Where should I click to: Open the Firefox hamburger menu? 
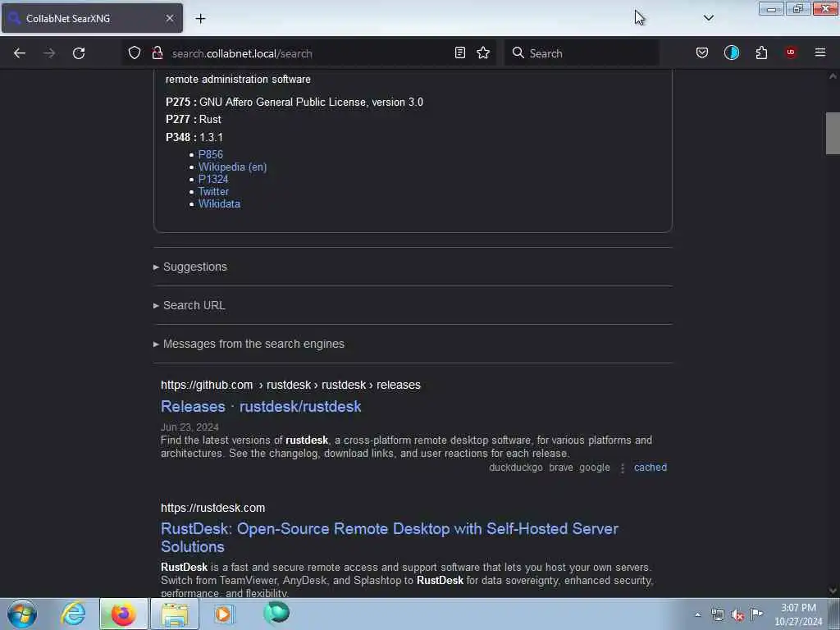tap(820, 52)
